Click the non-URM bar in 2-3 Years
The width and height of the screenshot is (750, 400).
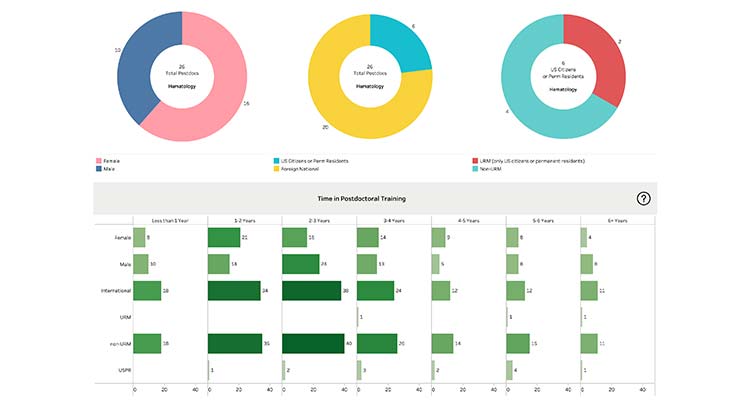click(x=312, y=343)
